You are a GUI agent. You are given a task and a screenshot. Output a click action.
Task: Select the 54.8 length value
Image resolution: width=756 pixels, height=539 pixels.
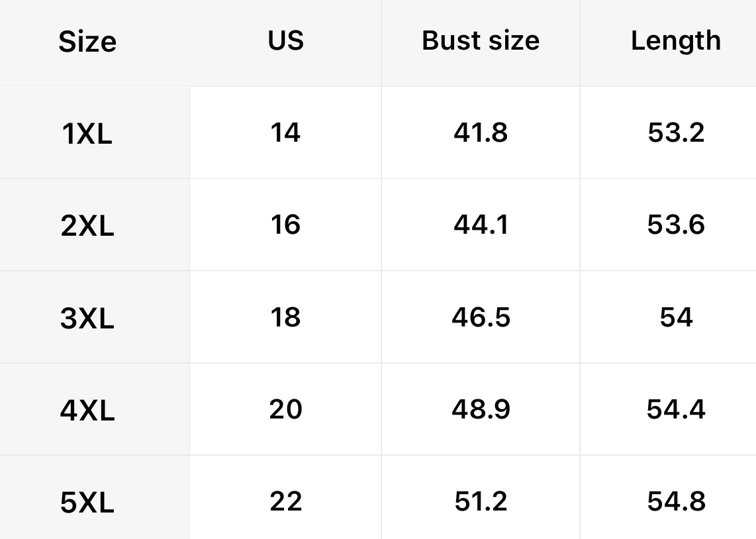coord(676,501)
